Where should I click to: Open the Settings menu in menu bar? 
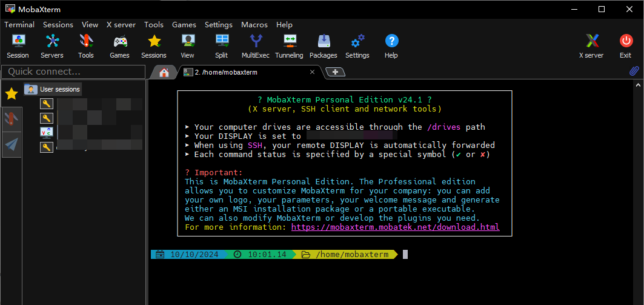click(x=218, y=25)
